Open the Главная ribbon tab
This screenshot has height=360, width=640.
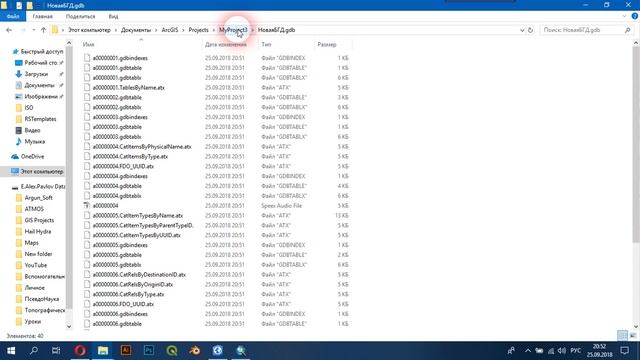42,16
